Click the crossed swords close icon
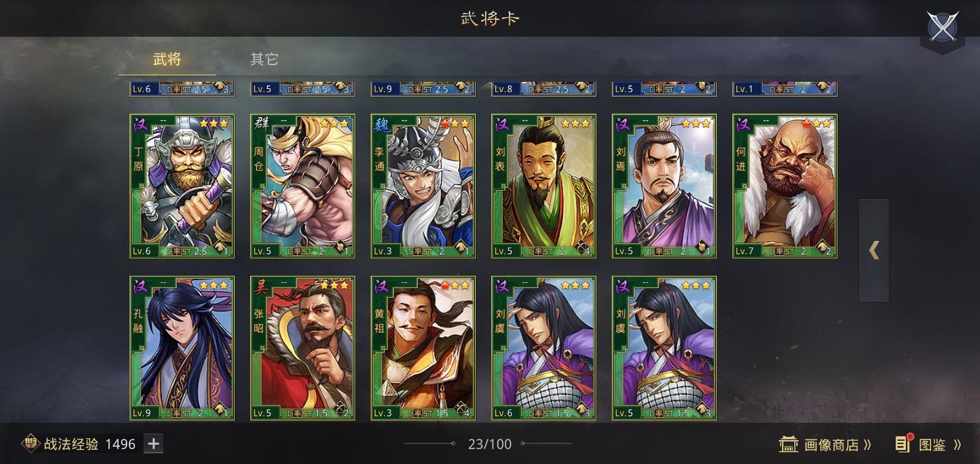Screen dimensions: 980x464 click(943, 27)
